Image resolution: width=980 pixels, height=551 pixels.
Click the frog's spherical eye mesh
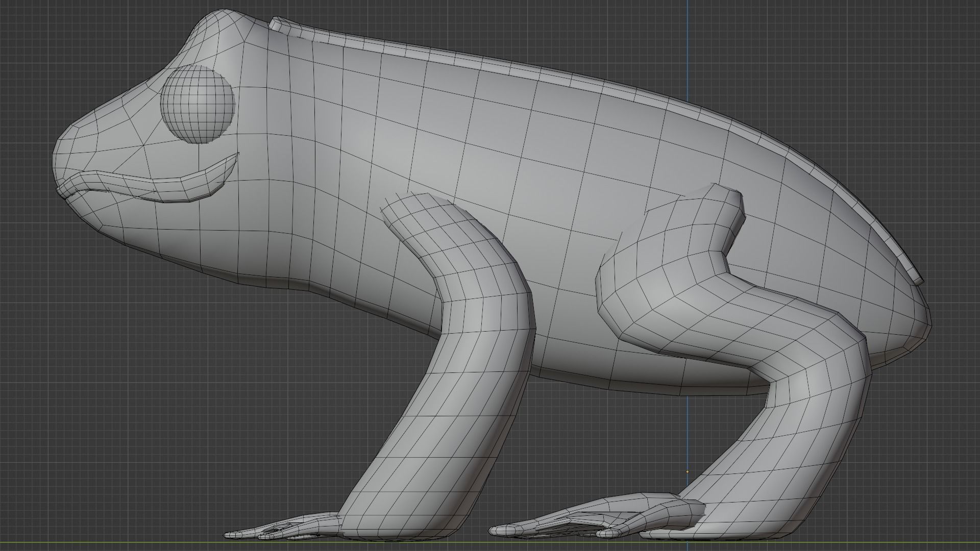pos(198,105)
